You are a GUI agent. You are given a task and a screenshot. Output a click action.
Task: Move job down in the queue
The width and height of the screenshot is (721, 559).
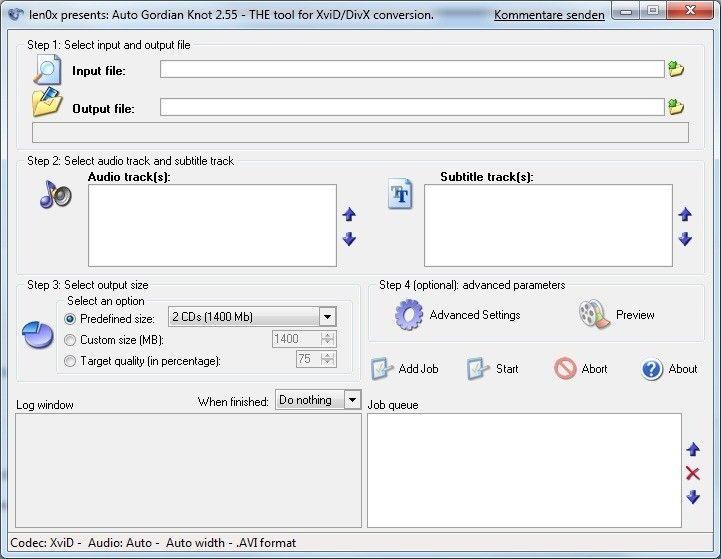coord(693,496)
